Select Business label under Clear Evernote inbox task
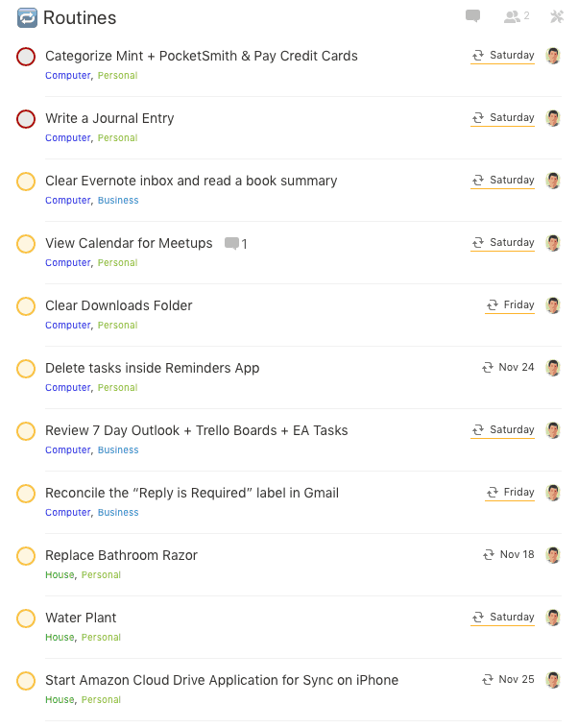This screenshot has width=578, height=728. click(x=118, y=201)
